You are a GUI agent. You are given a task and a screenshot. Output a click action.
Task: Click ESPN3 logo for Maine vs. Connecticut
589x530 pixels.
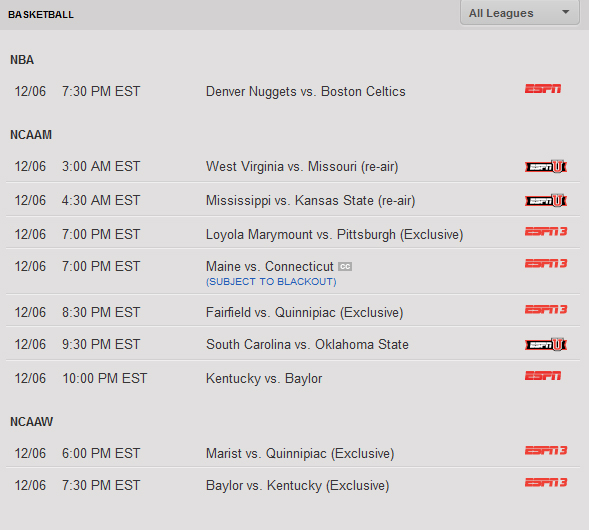click(x=546, y=263)
